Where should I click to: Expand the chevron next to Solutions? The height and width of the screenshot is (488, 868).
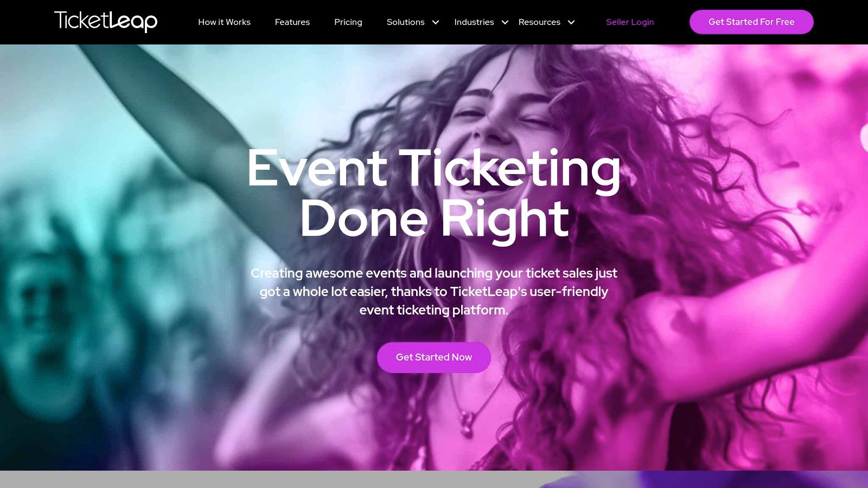pos(435,22)
